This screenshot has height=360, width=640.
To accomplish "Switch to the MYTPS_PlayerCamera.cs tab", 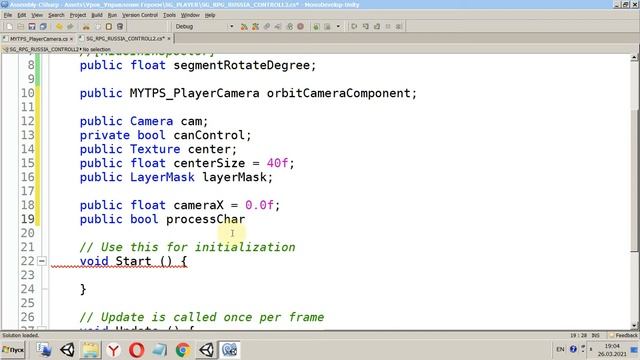I will [x=38, y=39].
